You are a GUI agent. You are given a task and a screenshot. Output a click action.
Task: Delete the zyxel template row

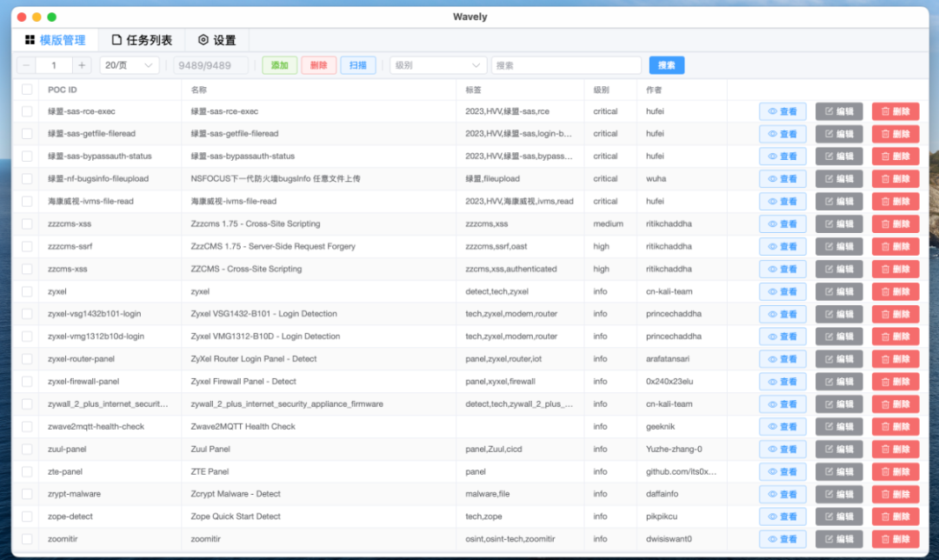click(x=896, y=291)
